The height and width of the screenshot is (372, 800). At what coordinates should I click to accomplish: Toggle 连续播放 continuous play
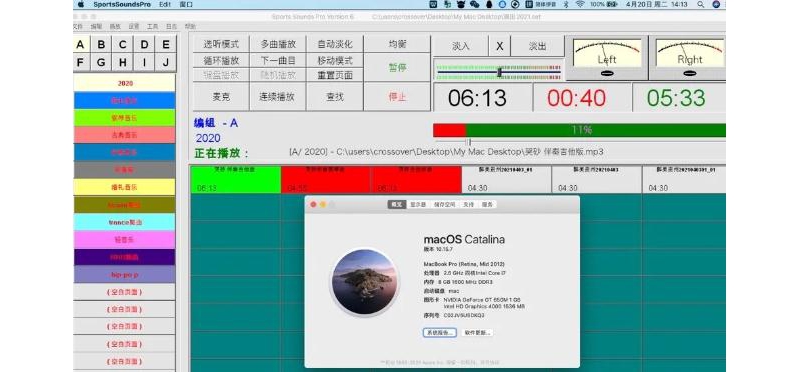[278, 96]
